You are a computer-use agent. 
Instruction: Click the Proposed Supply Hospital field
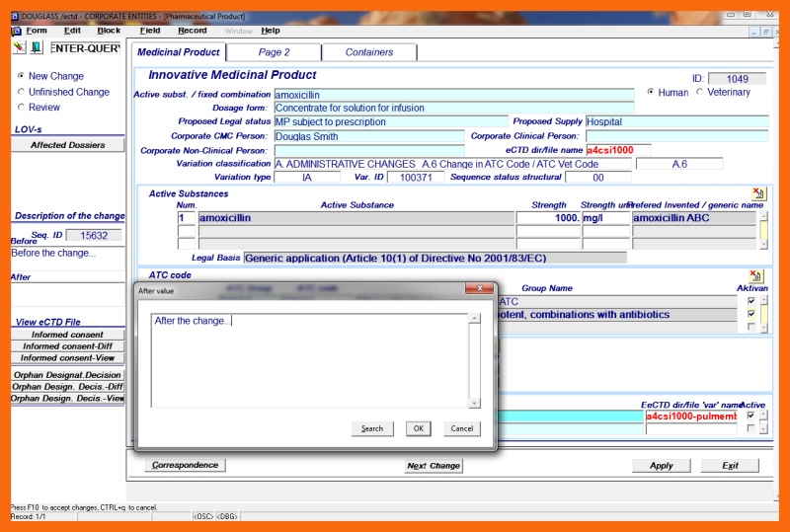(677, 122)
